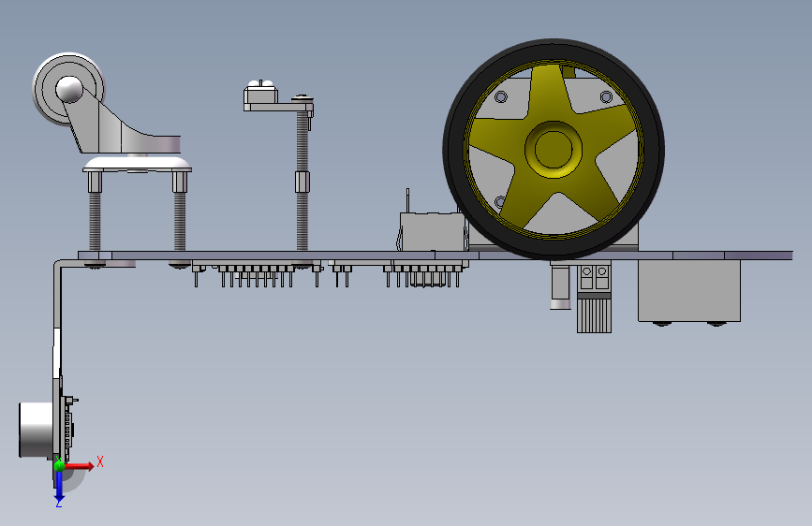Select the white caster mounting plate

(x=138, y=165)
